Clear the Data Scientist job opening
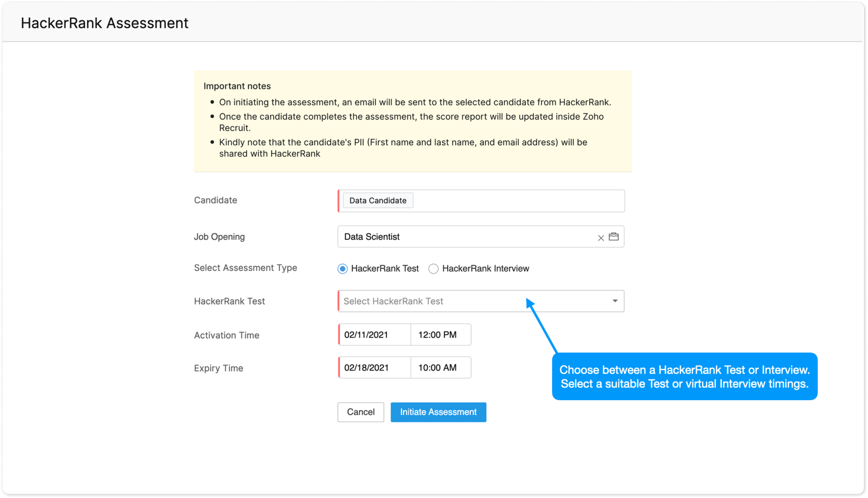Image resolution: width=868 pixels, height=498 pixels. tap(601, 238)
